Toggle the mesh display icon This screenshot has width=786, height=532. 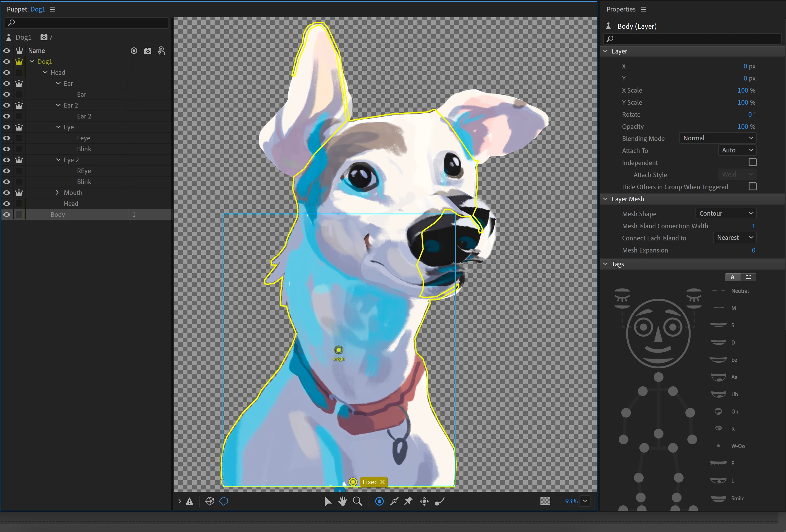click(x=210, y=501)
